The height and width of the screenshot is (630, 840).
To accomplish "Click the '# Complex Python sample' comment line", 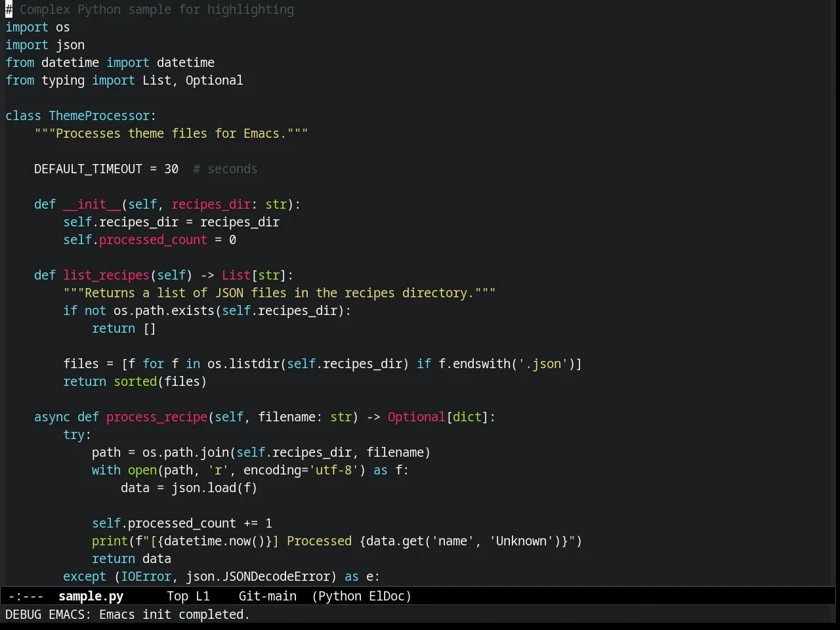I will coord(150,9).
